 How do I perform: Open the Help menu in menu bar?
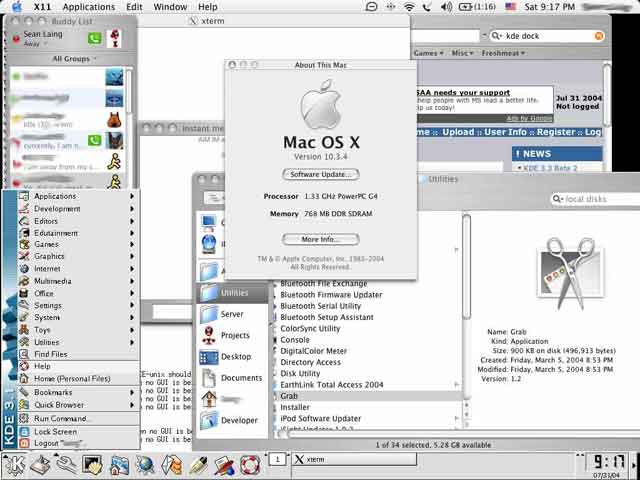tap(207, 7)
